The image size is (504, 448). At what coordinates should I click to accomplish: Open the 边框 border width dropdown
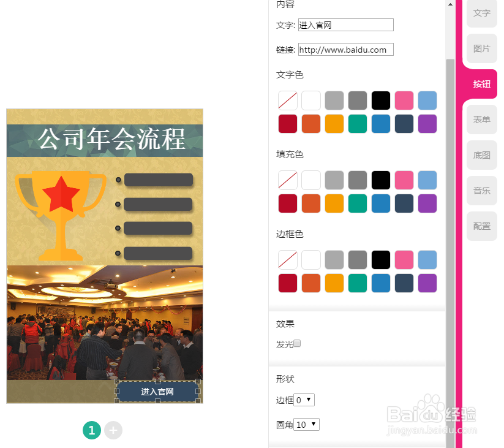pos(304,400)
